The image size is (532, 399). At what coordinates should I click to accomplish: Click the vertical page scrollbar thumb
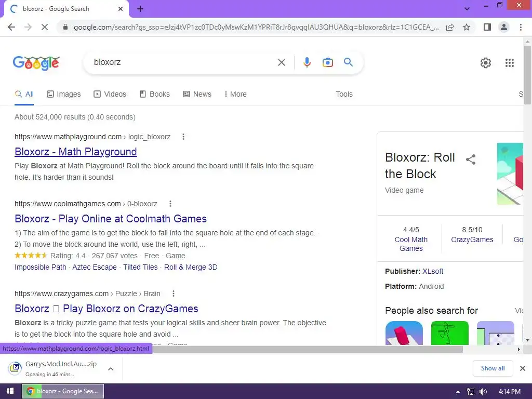coord(527,75)
